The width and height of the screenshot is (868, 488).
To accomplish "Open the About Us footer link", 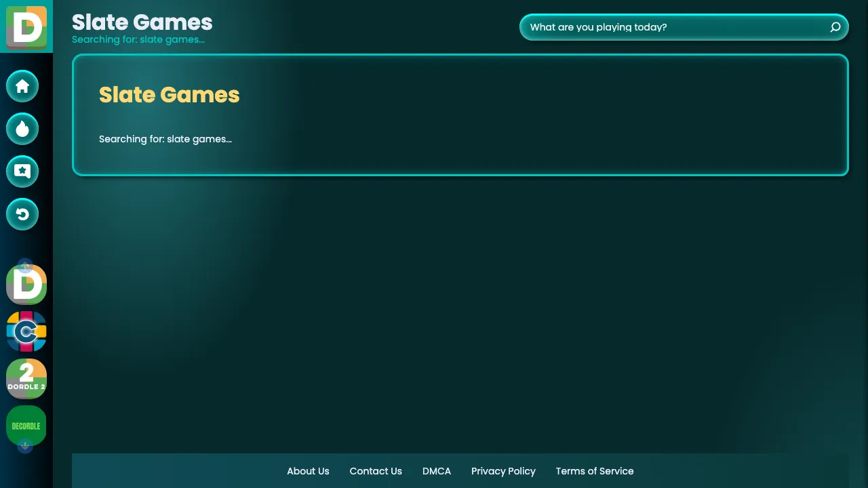I will click(x=308, y=471).
